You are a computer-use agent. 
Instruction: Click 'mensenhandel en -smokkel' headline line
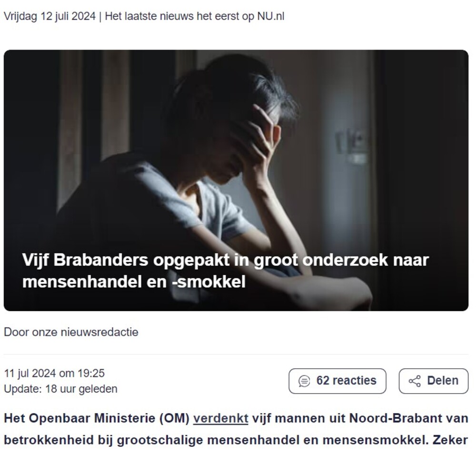click(x=134, y=282)
